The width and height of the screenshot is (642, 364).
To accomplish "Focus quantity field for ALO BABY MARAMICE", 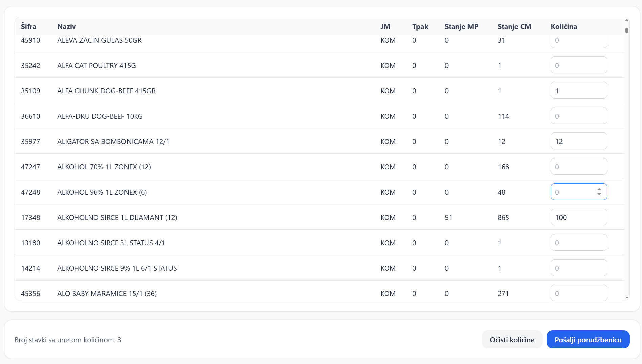I will click(579, 293).
